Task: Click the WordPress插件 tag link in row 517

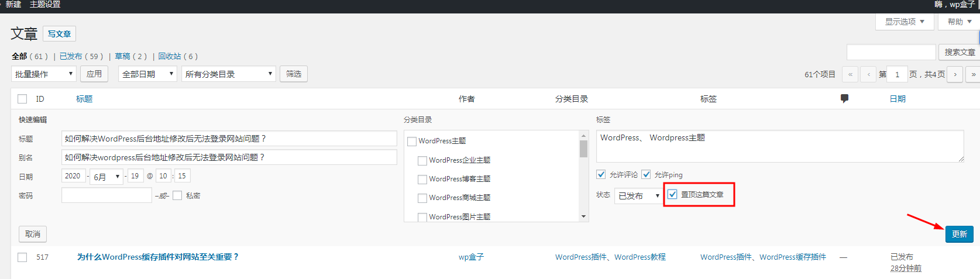Action: (726, 257)
